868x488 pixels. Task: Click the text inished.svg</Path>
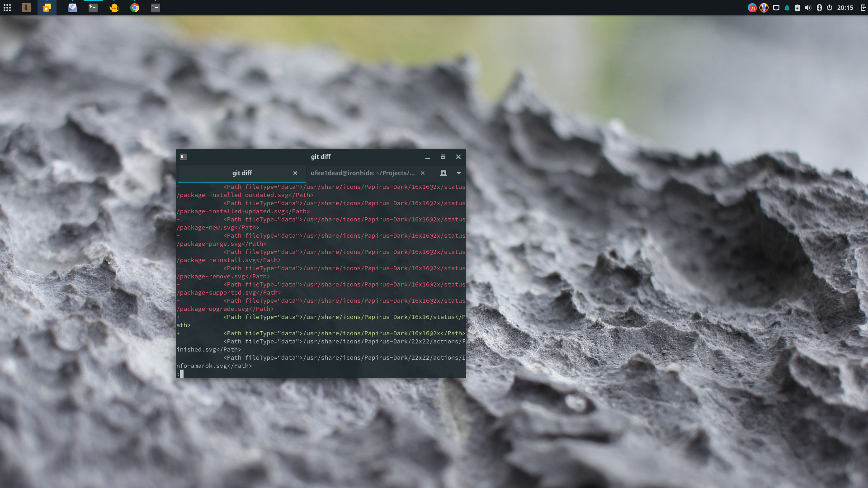coord(208,350)
